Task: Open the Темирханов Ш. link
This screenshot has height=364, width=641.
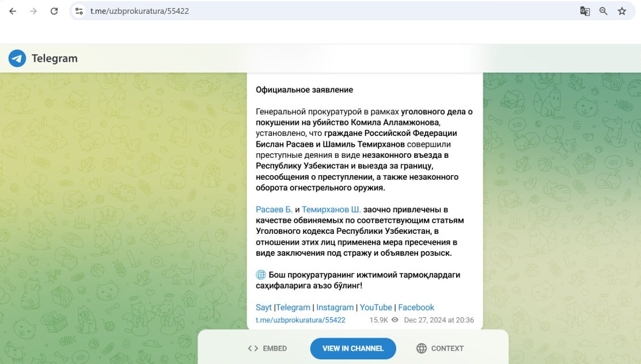Action: tap(331, 210)
